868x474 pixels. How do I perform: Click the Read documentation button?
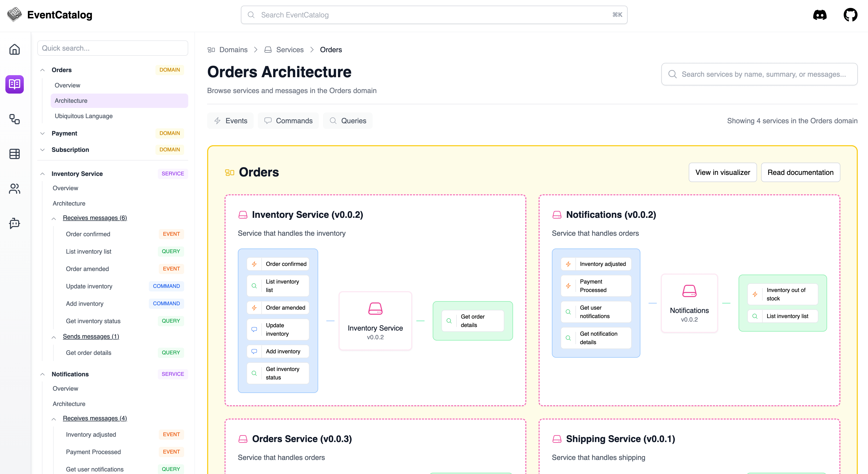click(800, 172)
